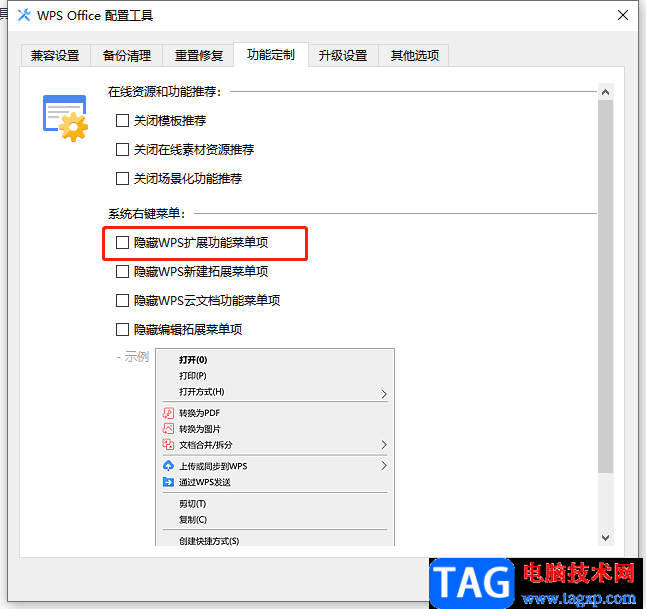Select 复制(C) in example menu
The width and height of the screenshot is (646, 609).
(193, 520)
